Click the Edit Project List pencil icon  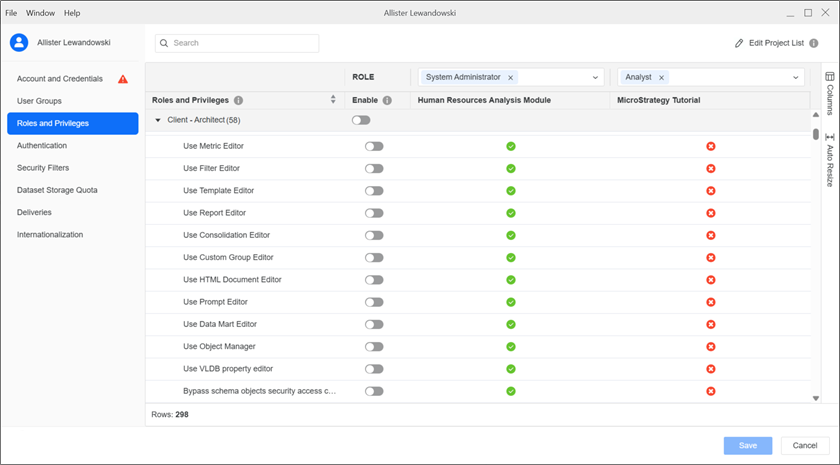tap(739, 44)
